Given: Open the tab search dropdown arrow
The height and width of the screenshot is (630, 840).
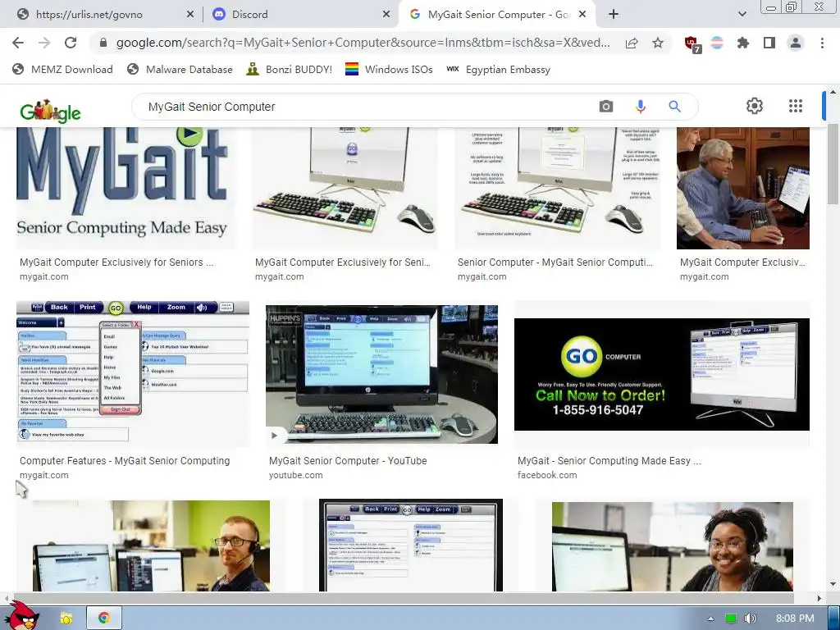Looking at the screenshot, I should click(x=742, y=14).
